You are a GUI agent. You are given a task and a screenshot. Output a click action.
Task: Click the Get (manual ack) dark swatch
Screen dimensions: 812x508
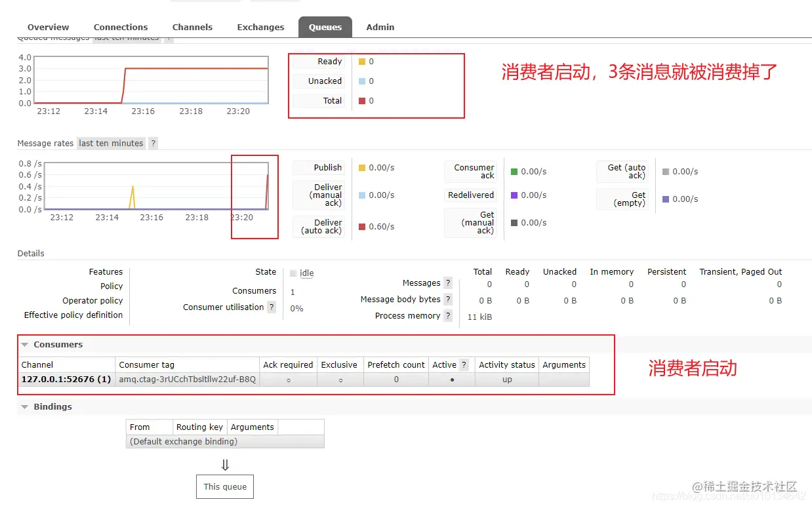(x=514, y=223)
